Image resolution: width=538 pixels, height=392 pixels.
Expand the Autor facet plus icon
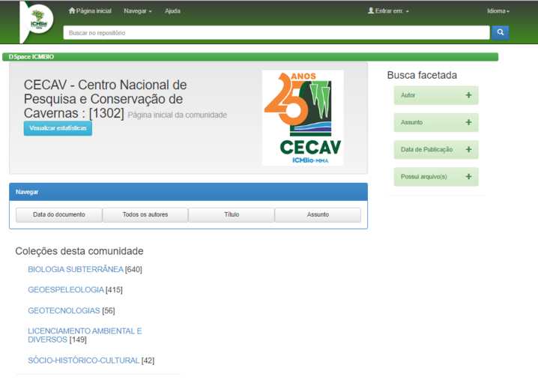[468, 95]
